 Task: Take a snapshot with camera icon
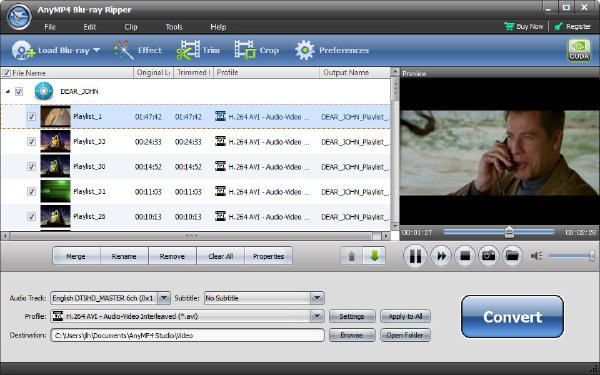coord(488,255)
